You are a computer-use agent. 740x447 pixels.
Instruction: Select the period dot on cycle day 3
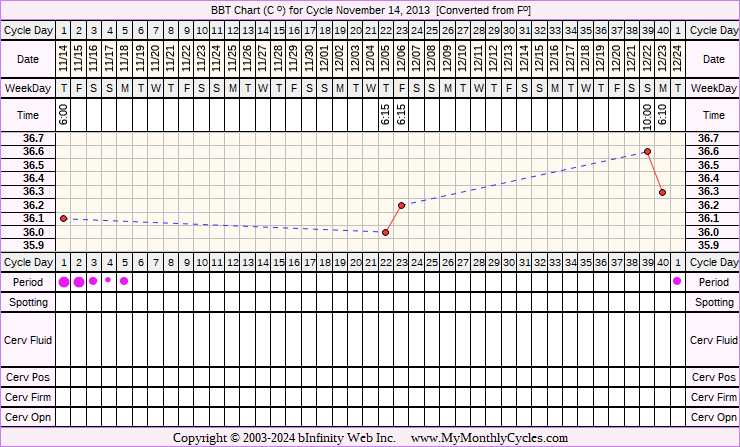click(93, 281)
